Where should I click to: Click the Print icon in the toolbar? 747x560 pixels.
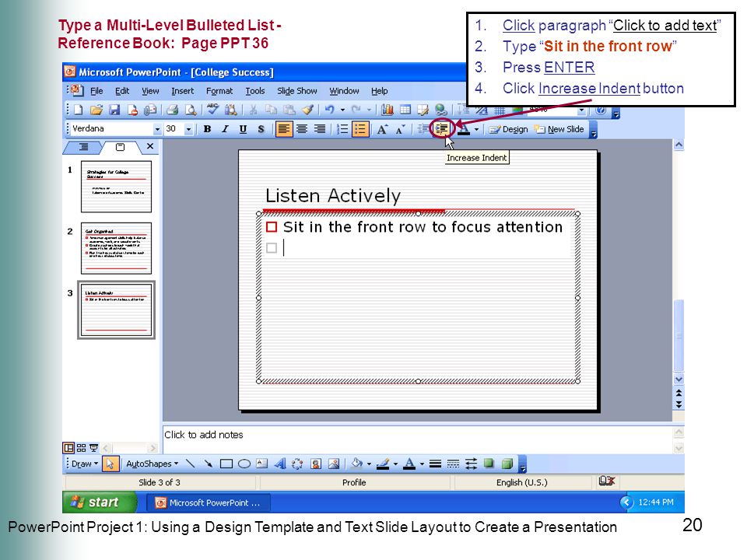[x=172, y=110]
